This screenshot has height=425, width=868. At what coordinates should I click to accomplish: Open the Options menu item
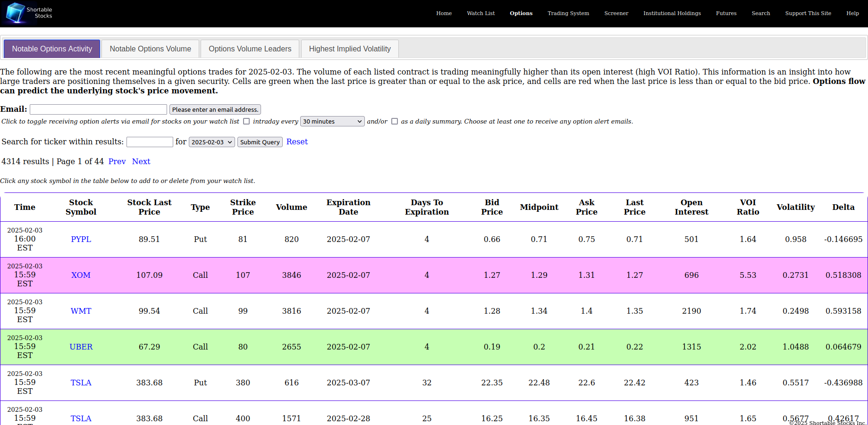tap(521, 13)
